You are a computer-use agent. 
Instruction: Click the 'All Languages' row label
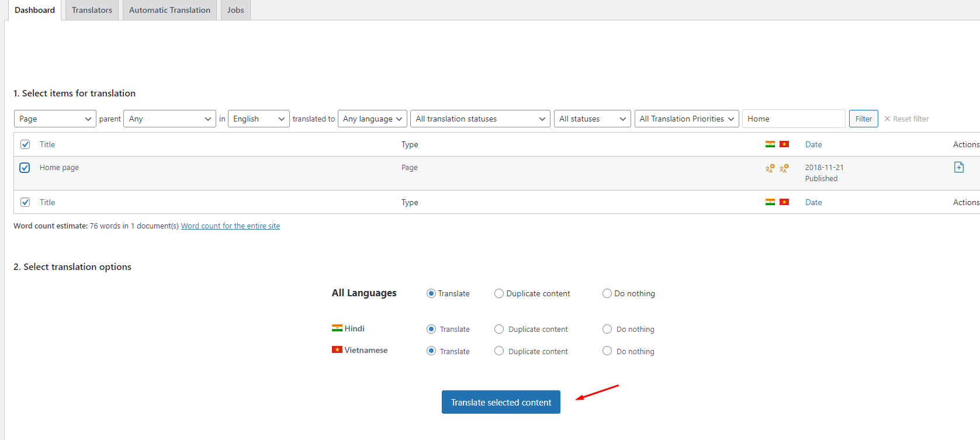tap(364, 293)
